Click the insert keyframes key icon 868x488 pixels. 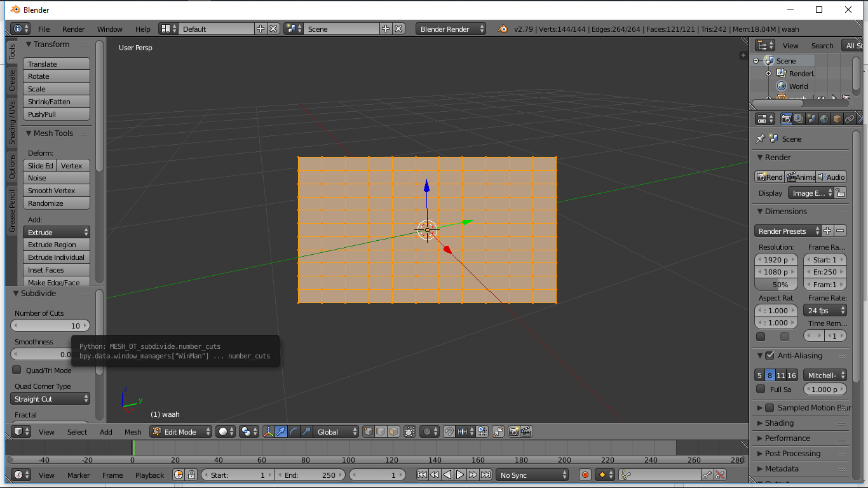tap(707, 475)
